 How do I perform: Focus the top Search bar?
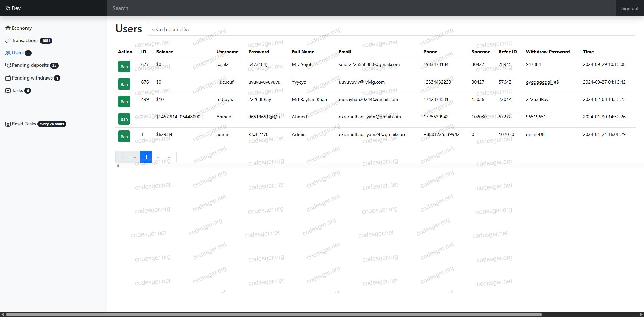click(x=361, y=8)
